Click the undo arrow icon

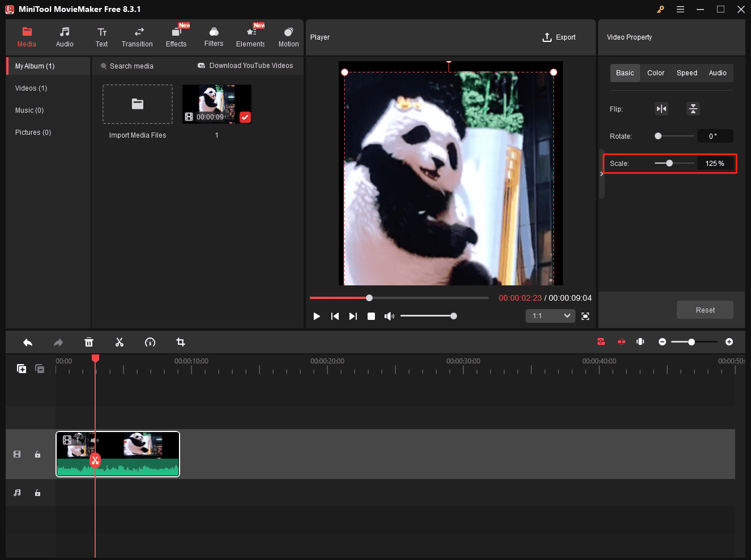pyautogui.click(x=28, y=342)
